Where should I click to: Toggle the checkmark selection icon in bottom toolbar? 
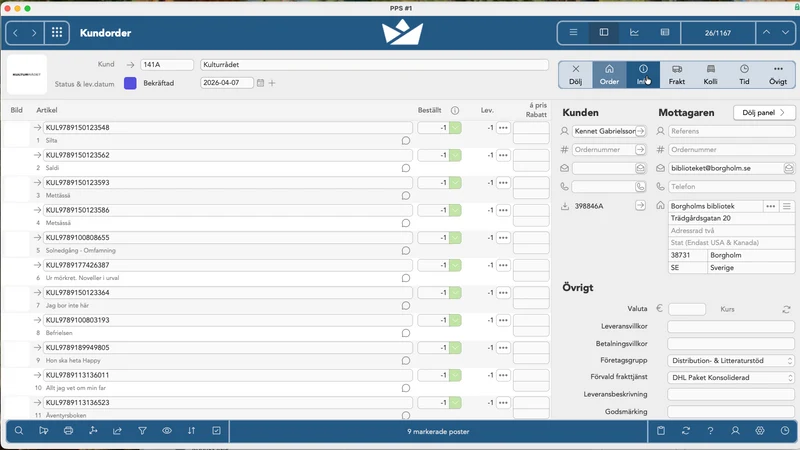pyautogui.click(x=216, y=431)
